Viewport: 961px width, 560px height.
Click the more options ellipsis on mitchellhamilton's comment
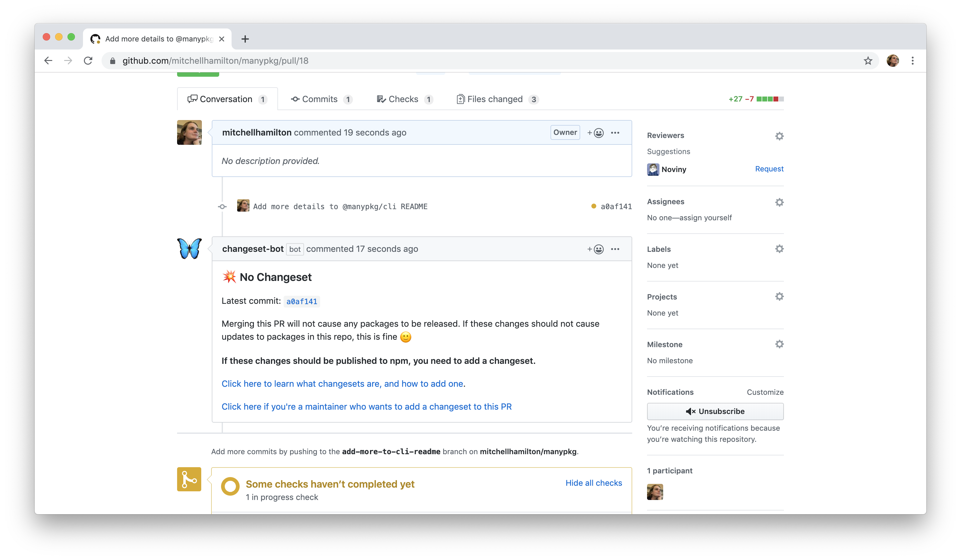[x=615, y=132]
